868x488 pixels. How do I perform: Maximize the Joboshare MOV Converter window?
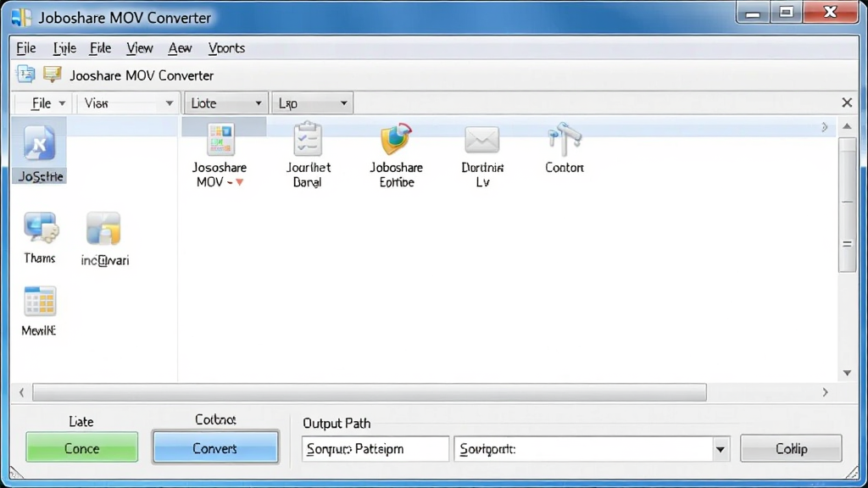[x=786, y=12]
